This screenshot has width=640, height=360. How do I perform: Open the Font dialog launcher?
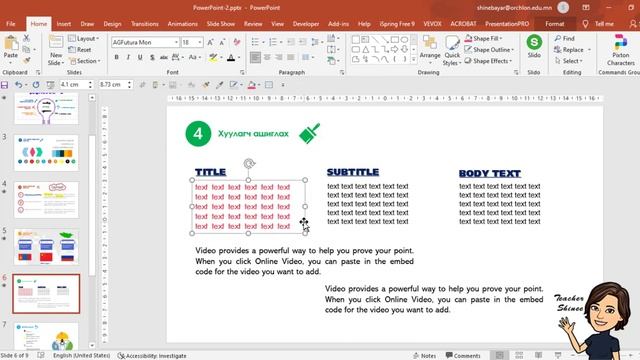pos(242,72)
